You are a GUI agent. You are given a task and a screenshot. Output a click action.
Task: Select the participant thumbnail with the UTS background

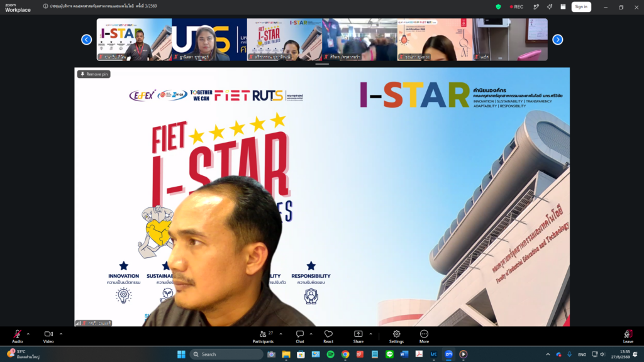pyautogui.click(x=209, y=40)
